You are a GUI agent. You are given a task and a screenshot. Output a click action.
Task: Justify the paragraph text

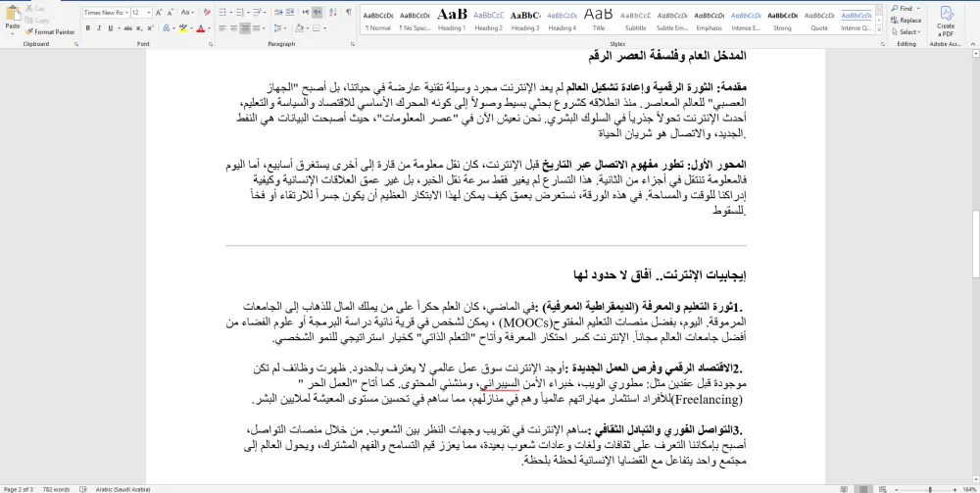tap(258, 28)
